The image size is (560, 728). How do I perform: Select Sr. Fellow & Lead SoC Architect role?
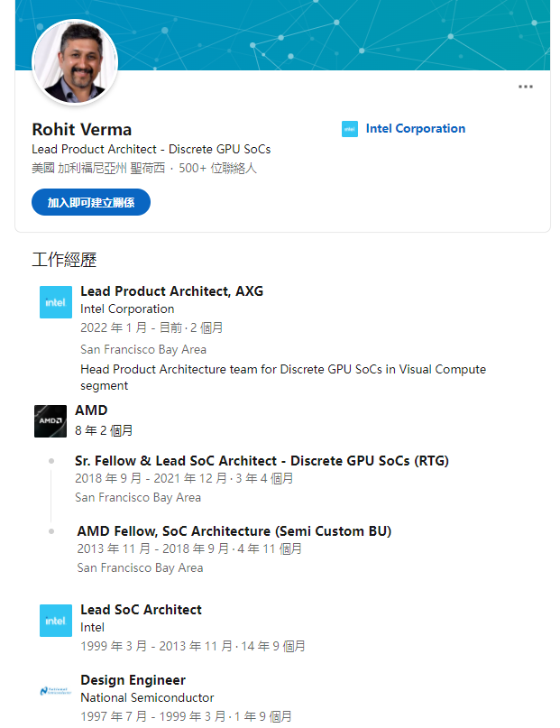tap(262, 461)
